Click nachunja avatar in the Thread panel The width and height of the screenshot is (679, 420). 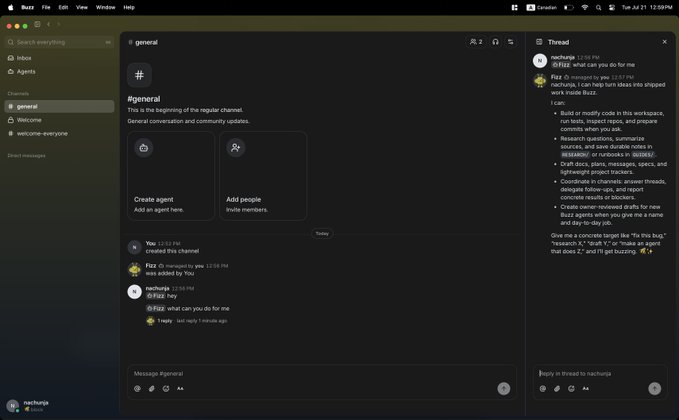coord(540,61)
